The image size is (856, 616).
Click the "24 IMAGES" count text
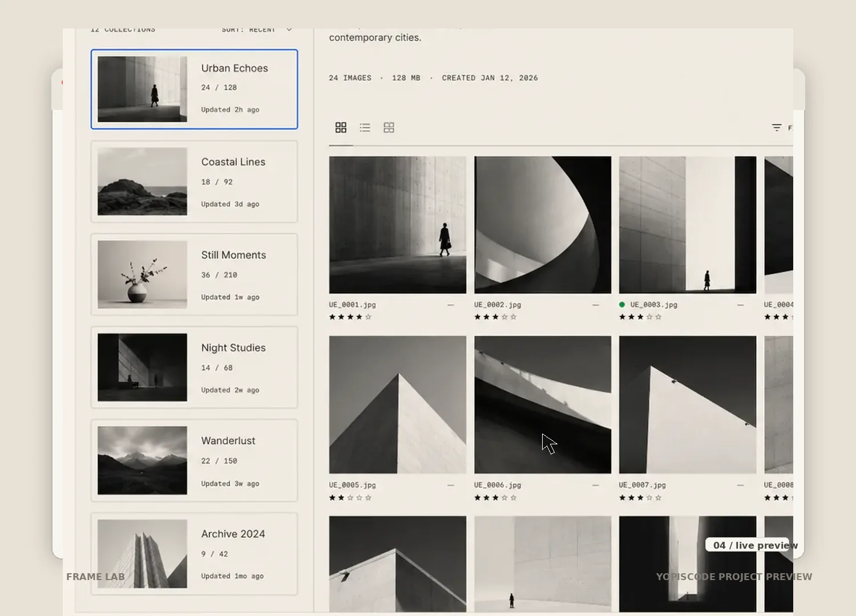(350, 78)
